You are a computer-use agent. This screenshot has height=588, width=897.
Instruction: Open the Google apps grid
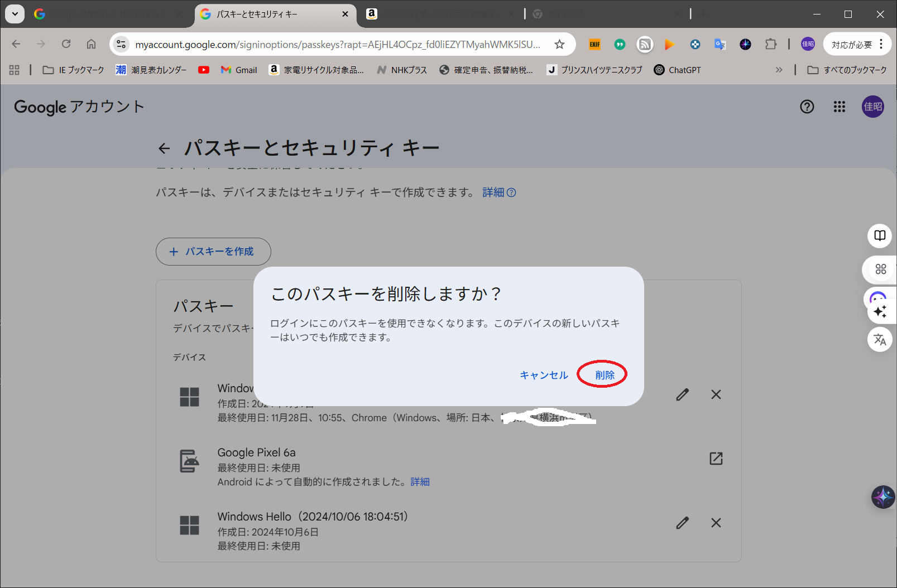[839, 107]
